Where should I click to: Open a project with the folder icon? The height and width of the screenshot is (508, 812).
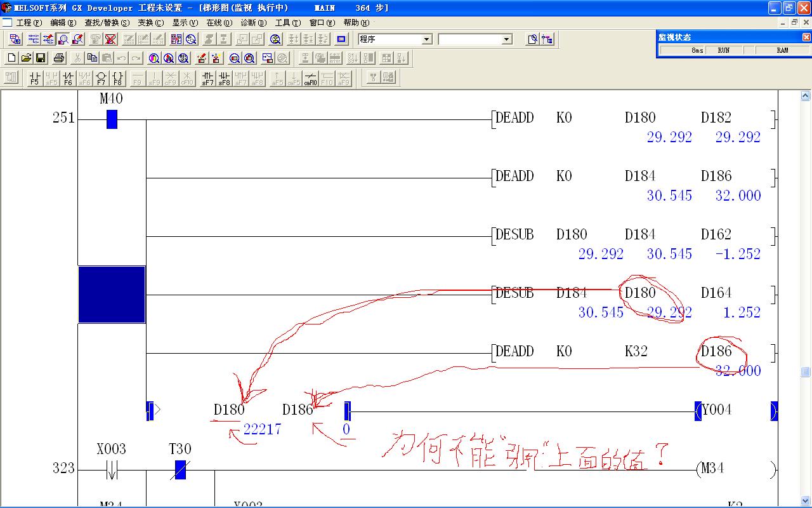click(26, 58)
